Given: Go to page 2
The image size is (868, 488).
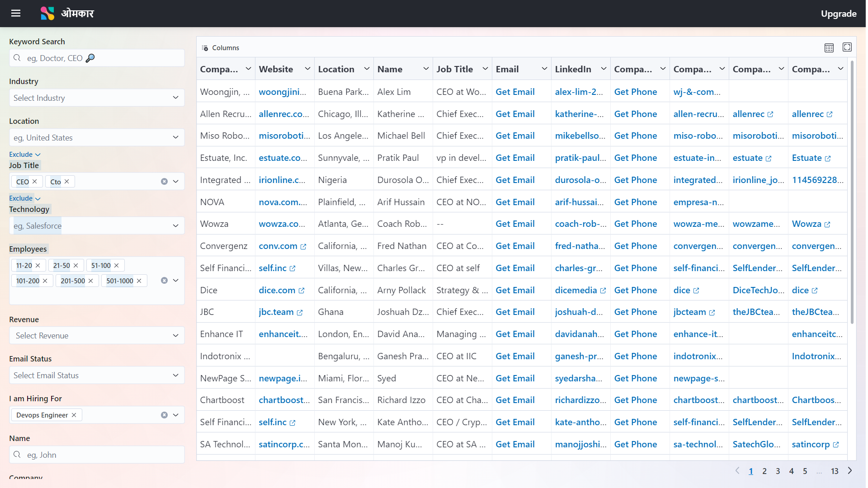Looking at the screenshot, I should click(764, 471).
